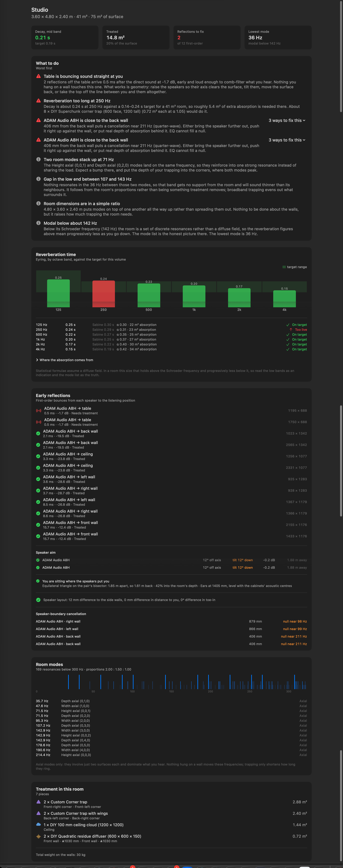This screenshot has height=868, width=343.
Task: Select the '35.7 Hz Depth axial (0,1,0)' mode row
Action: pos(171,701)
